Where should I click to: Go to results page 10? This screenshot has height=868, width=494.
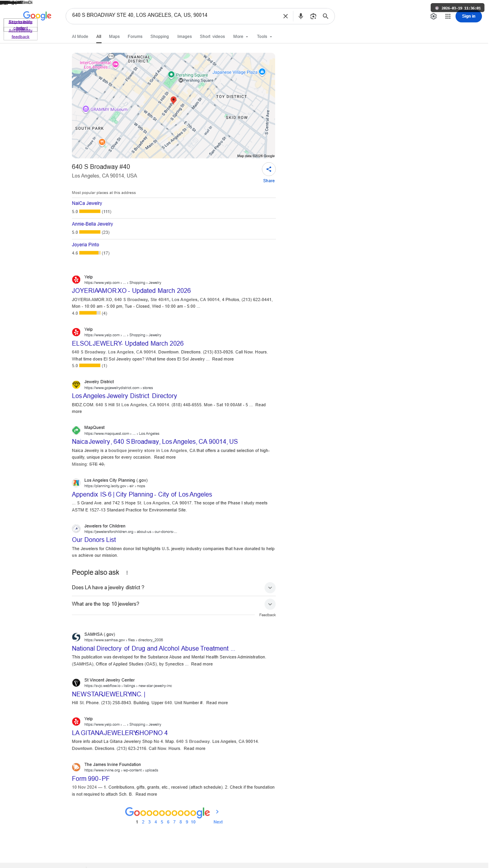tap(193, 822)
